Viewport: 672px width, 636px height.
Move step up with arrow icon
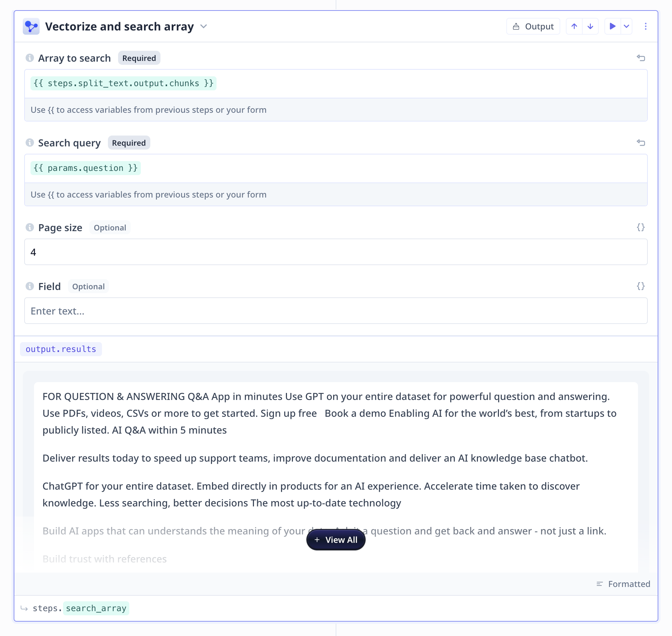click(x=574, y=27)
